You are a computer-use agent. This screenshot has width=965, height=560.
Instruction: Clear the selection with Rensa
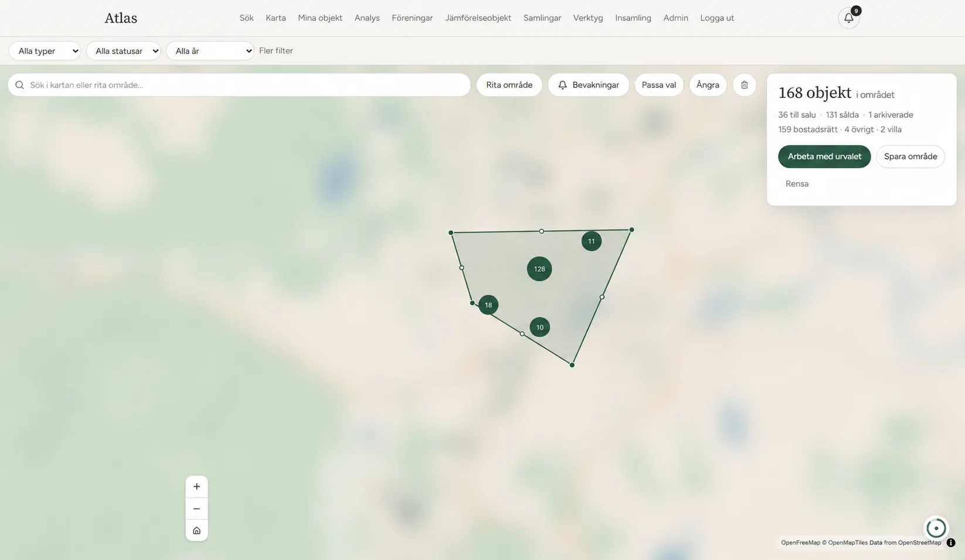click(797, 184)
